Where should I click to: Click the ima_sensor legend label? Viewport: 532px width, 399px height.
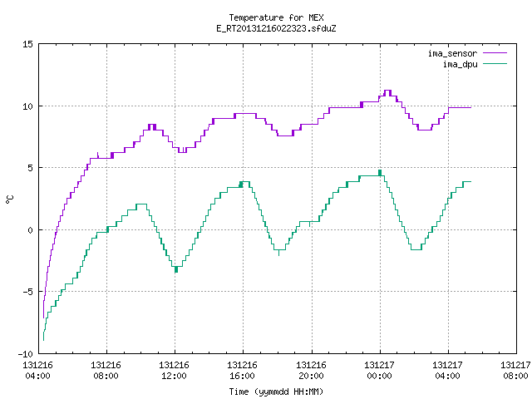(x=452, y=53)
